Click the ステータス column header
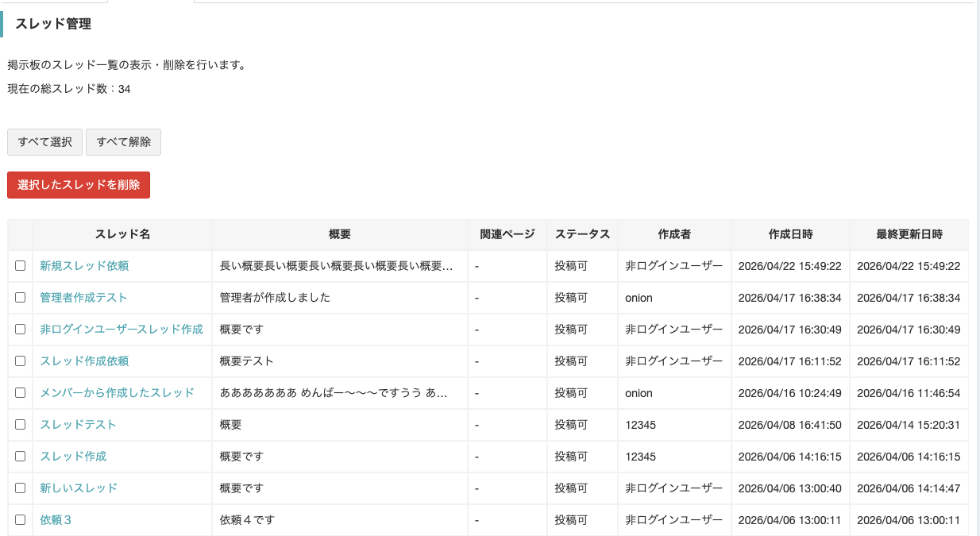980x536 pixels. coord(582,234)
